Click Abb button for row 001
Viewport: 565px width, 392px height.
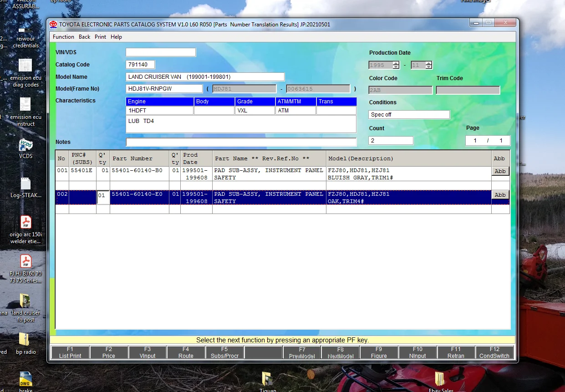[500, 171]
